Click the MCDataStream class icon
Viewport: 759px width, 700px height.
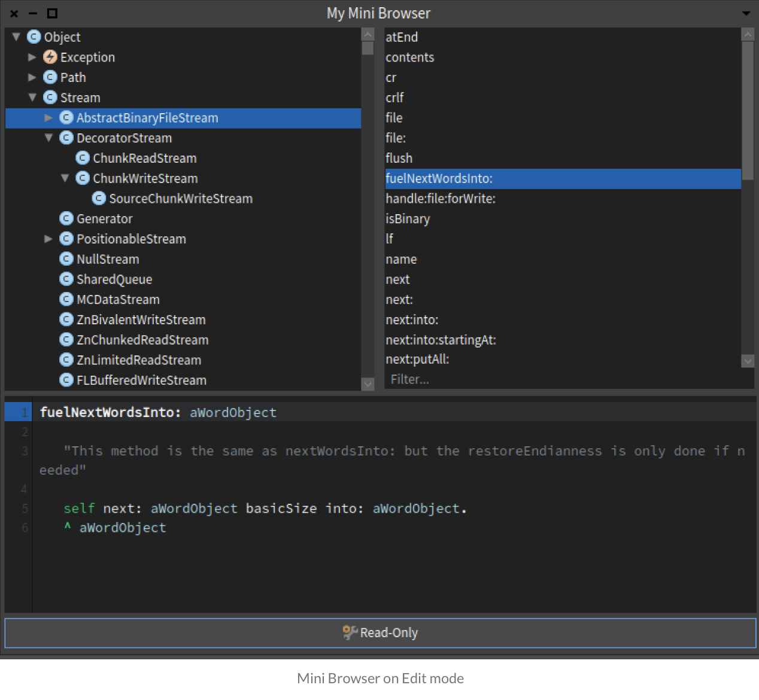pos(66,299)
